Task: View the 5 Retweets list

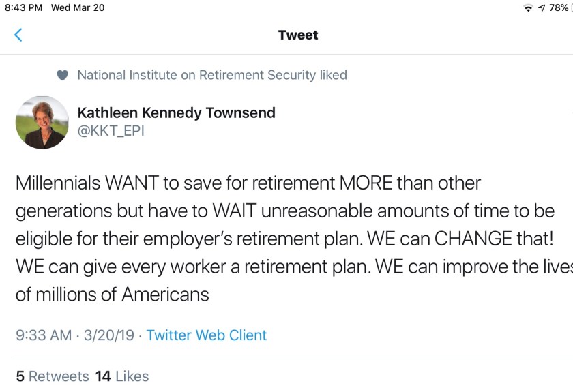Action: click(53, 376)
